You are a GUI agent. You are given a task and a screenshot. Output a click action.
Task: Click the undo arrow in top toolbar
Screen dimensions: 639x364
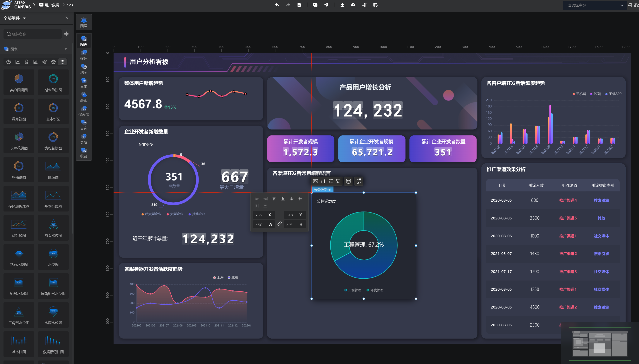click(277, 5)
